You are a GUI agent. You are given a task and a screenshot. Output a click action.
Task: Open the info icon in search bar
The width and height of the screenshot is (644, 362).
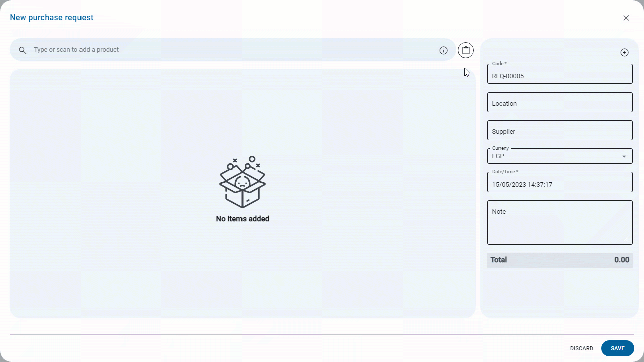[x=443, y=50]
